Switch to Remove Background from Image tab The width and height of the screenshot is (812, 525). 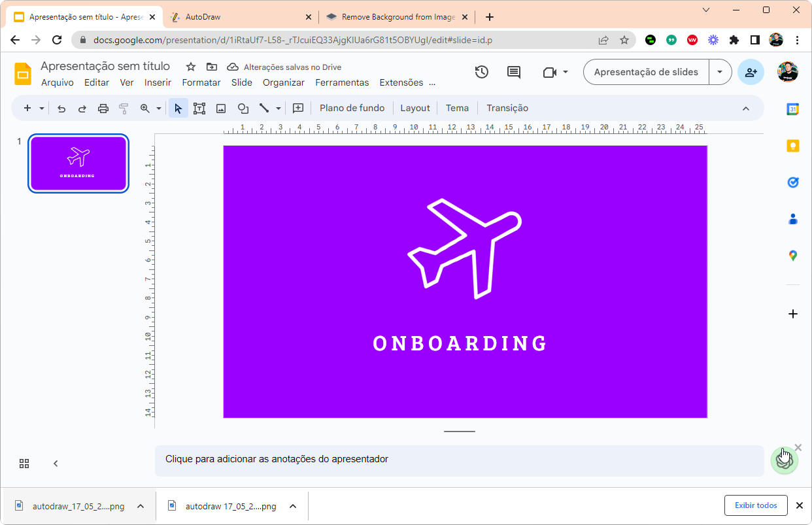pyautogui.click(x=397, y=17)
